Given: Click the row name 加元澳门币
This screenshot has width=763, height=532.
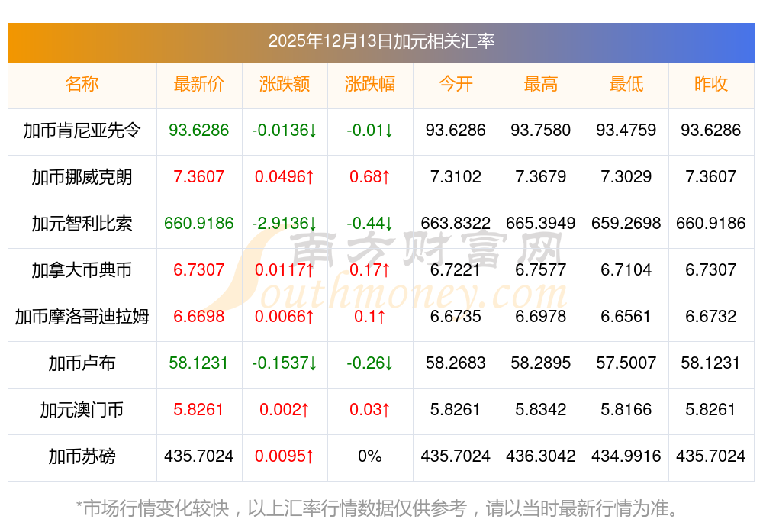Looking at the screenshot, I should 82,411.
